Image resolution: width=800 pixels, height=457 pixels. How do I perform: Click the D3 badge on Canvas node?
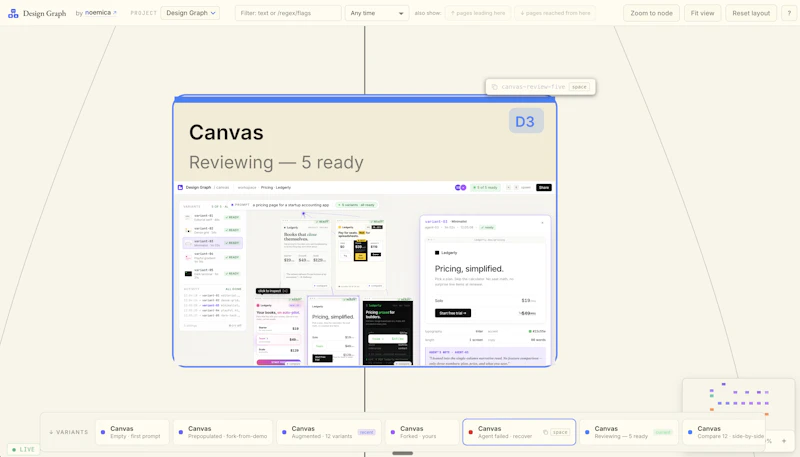tap(526, 121)
